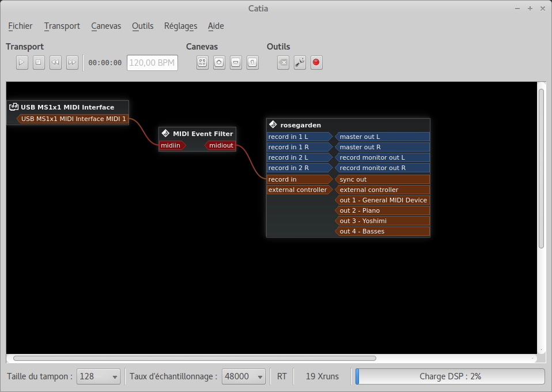The height and width of the screenshot is (392, 552).
Task: Stop the transport playback
Action: click(x=39, y=62)
